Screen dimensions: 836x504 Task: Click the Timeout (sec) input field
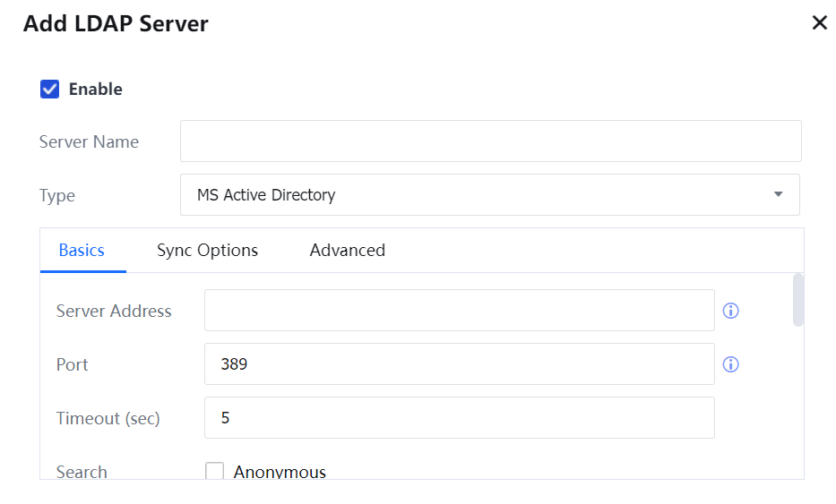coord(459,418)
